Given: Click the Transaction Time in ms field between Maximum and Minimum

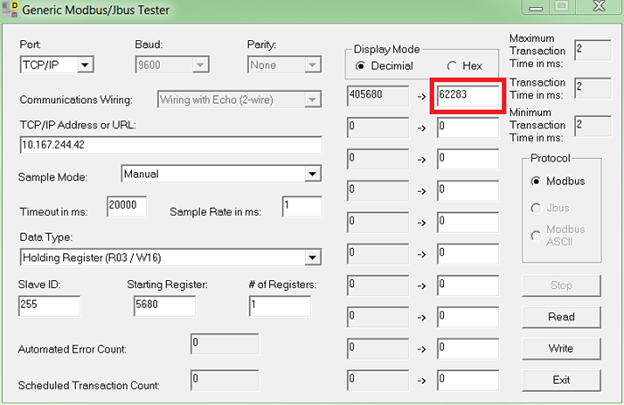Looking at the screenshot, I should click(x=593, y=88).
